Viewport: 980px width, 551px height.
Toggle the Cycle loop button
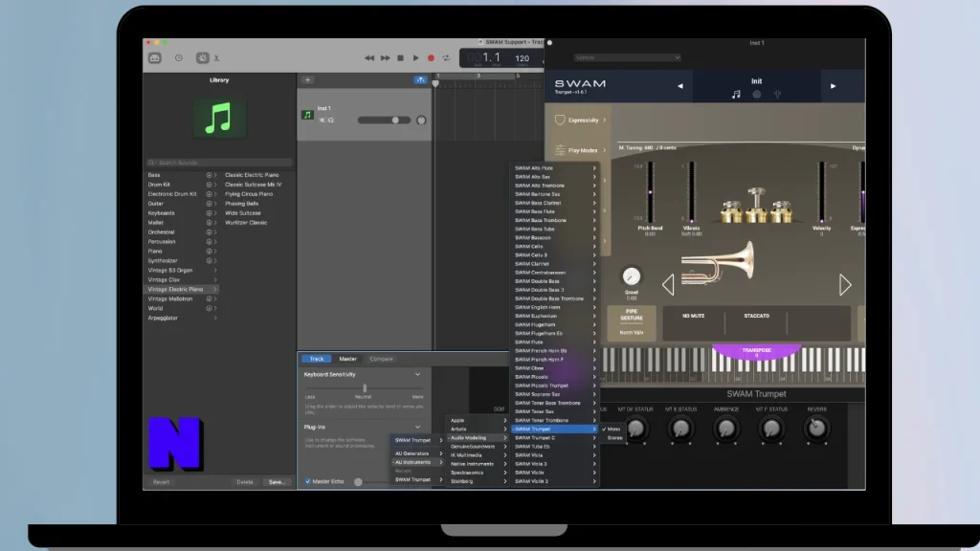tap(446, 58)
